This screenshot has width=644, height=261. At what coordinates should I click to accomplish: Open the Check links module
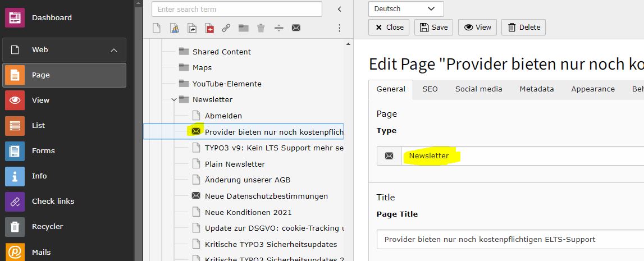53,202
